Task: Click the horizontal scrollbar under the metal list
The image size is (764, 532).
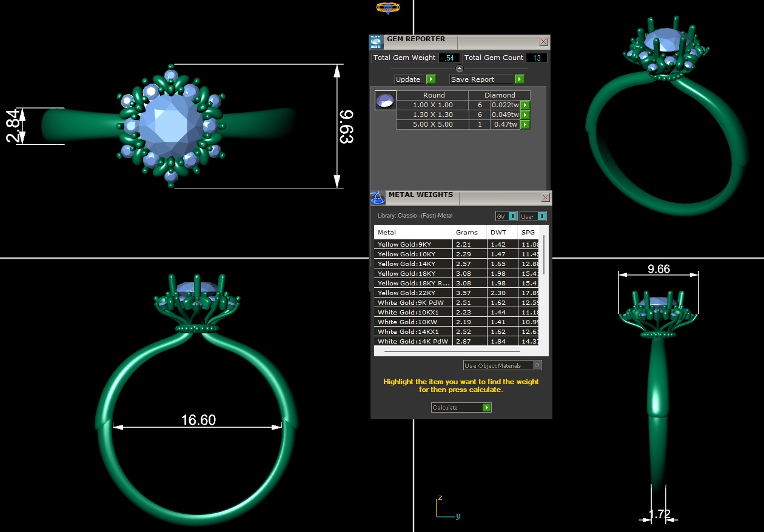Action: (x=452, y=351)
